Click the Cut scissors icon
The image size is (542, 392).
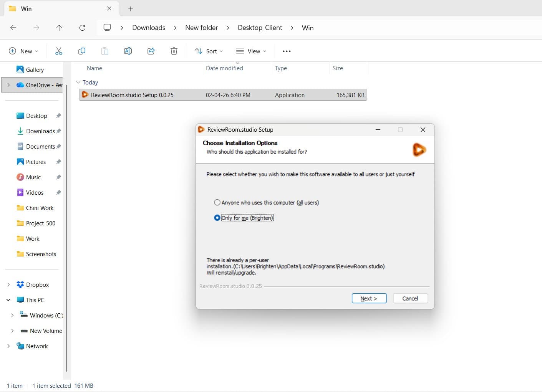[x=58, y=51]
